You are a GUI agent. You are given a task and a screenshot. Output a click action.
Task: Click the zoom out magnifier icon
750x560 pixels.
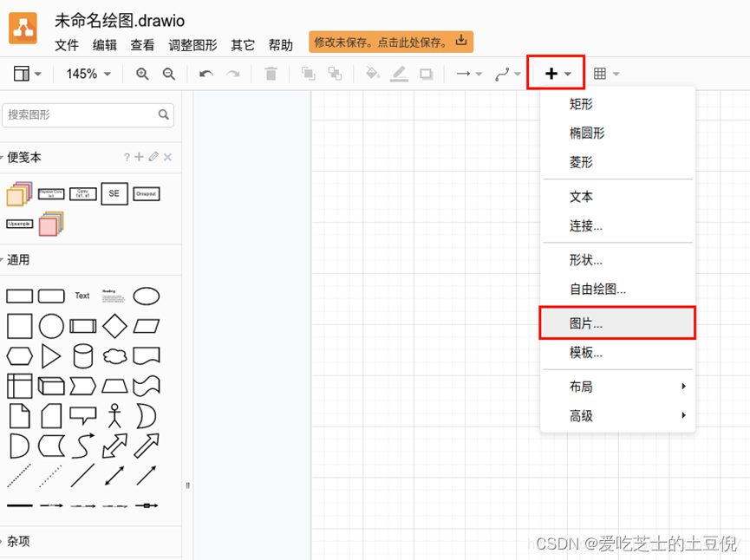pyautogui.click(x=168, y=74)
